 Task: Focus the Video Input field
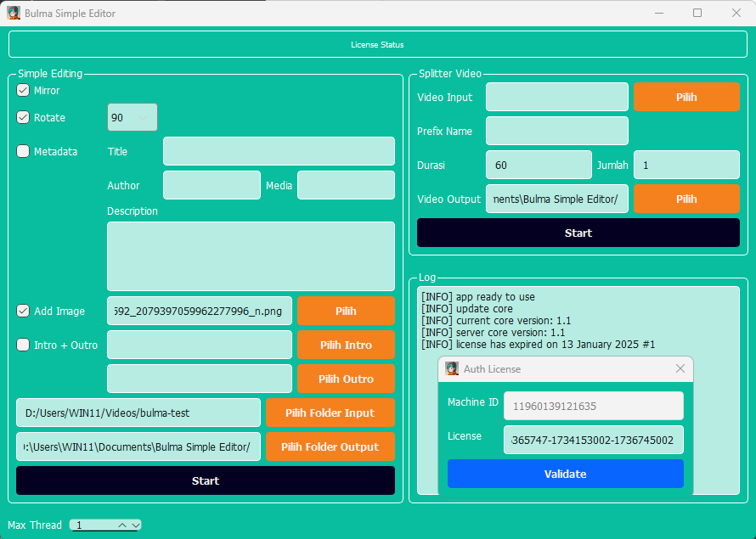point(557,97)
